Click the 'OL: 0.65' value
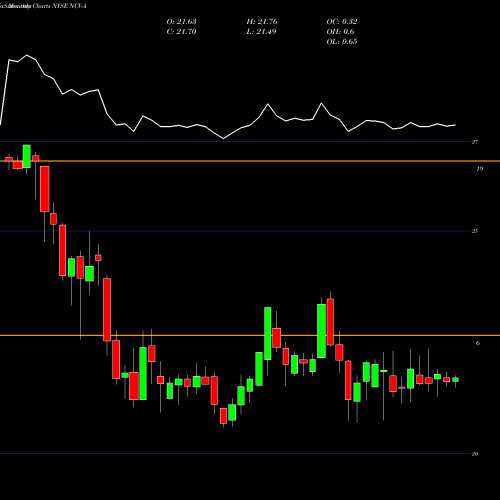 (342, 42)
